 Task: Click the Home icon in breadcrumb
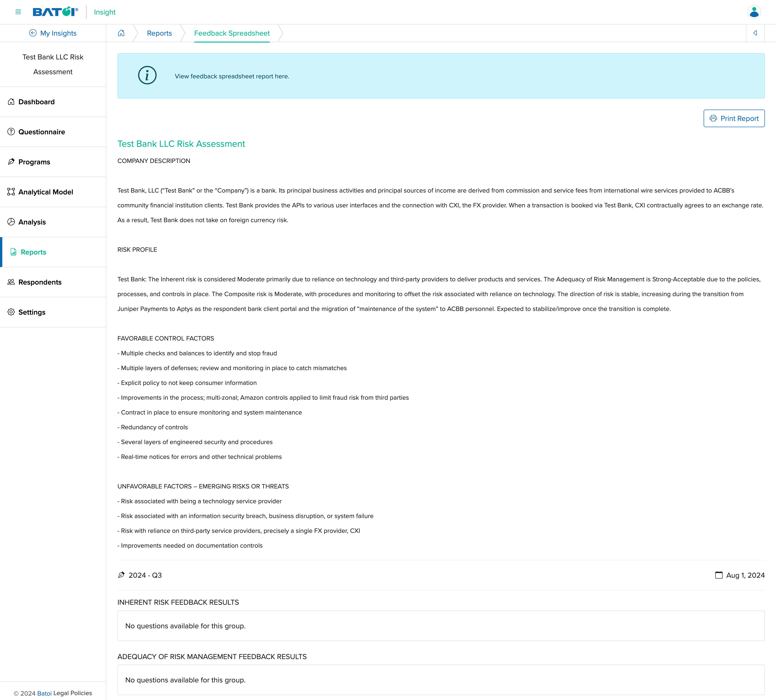[122, 33]
